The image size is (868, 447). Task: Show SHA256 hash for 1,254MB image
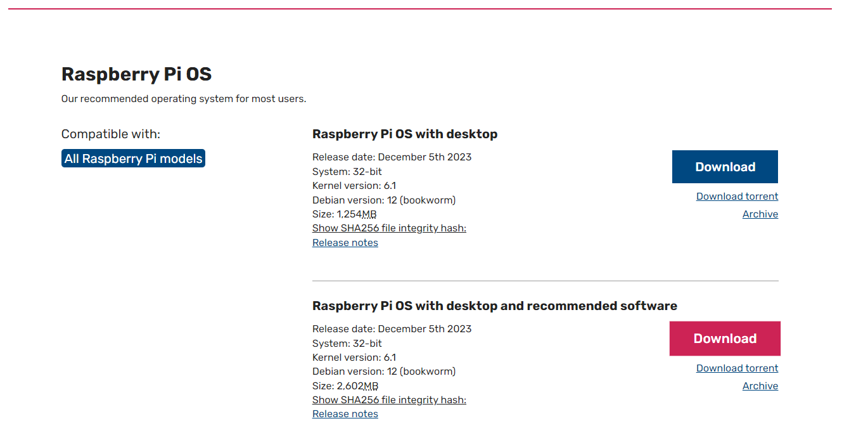click(x=389, y=228)
